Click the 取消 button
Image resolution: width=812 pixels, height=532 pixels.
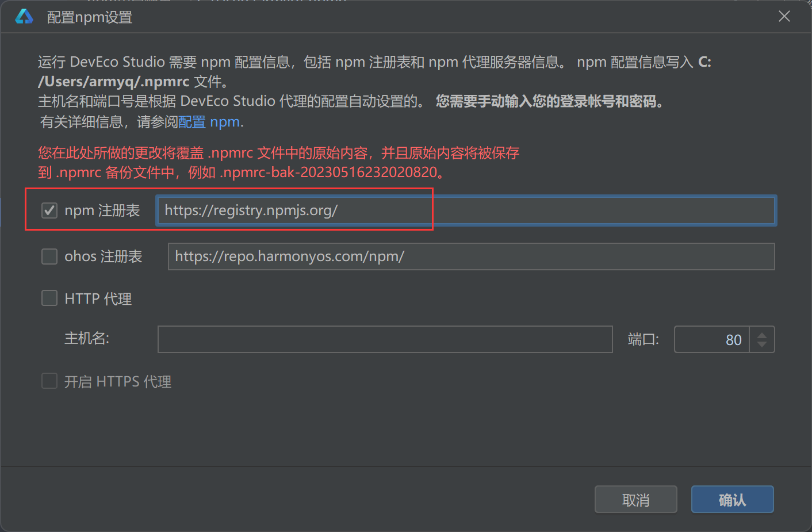636,499
